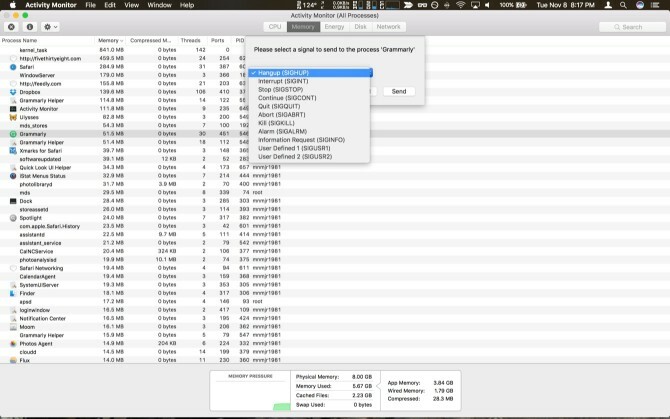Select User Defined 2 (SIGUSR2) signal
Screen dimensions: 670x419
(310, 157)
